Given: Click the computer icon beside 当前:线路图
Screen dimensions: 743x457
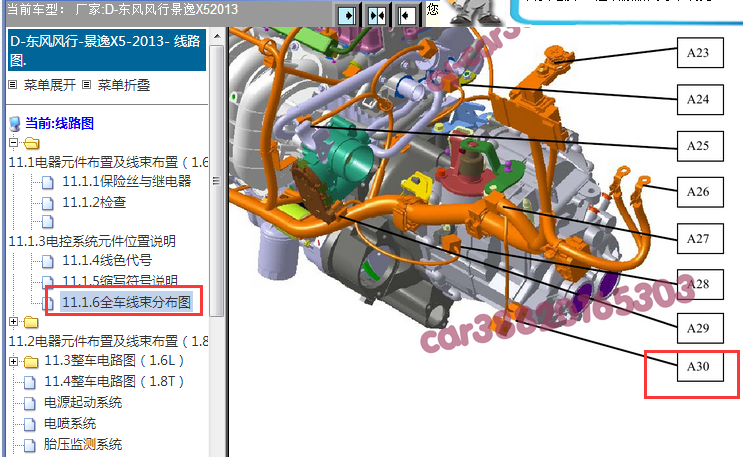Looking at the screenshot, I should (x=15, y=124).
